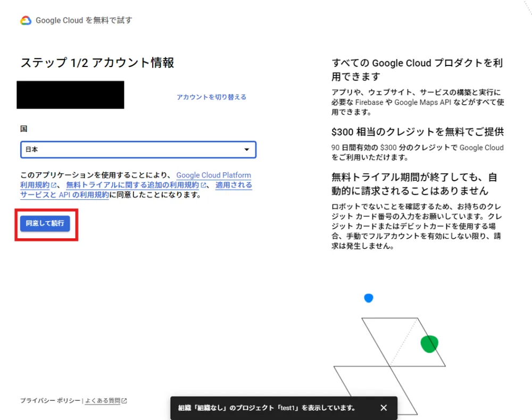Dismiss the test1 project notification with X
Image resolution: width=532 pixels, height=420 pixels.
[x=384, y=408]
